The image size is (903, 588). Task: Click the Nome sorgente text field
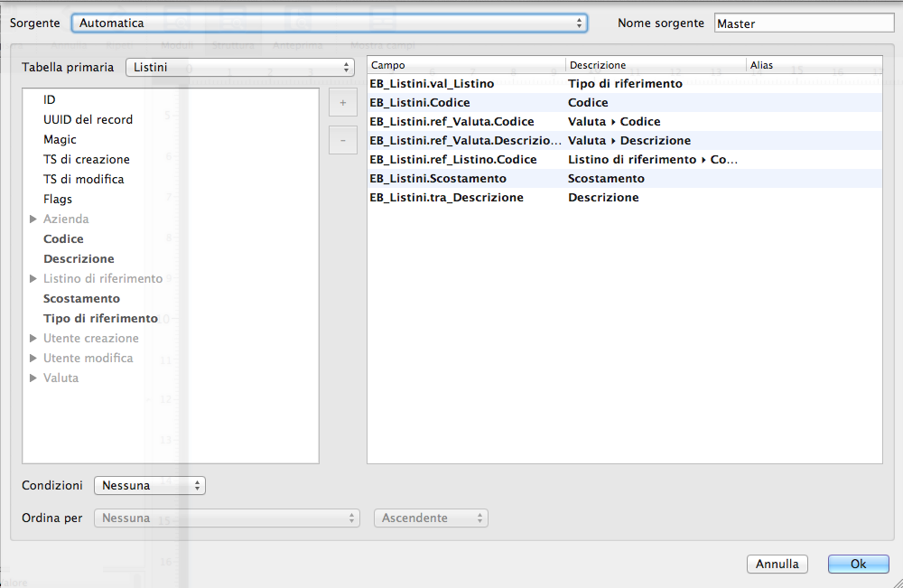click(x=803, y=23)
